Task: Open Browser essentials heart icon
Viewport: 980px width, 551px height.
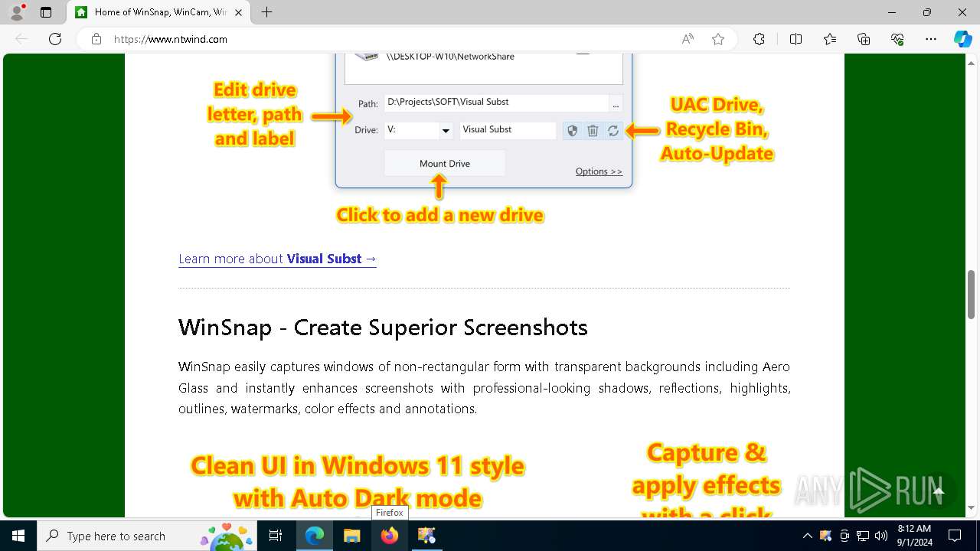Action: tap(897, 39)
